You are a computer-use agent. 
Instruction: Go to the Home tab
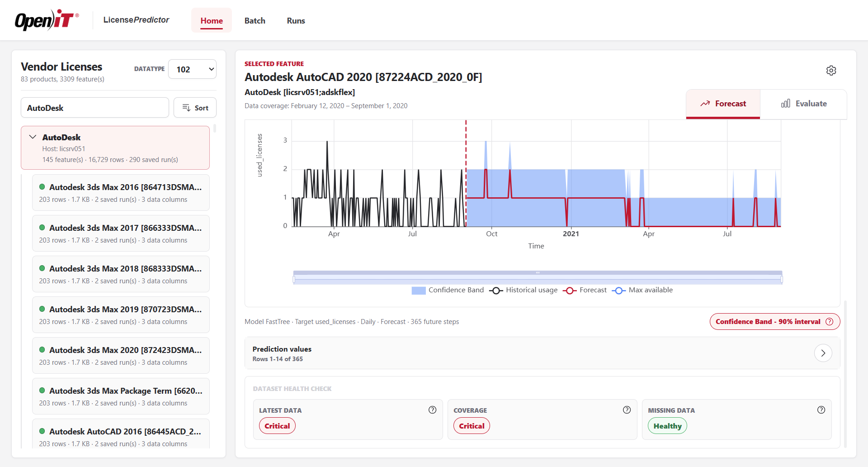coord(212,20)
